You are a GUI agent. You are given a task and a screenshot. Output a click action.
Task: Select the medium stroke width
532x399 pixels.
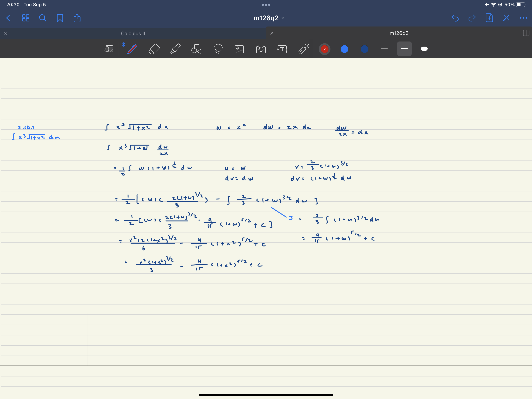tap(404, 49)
